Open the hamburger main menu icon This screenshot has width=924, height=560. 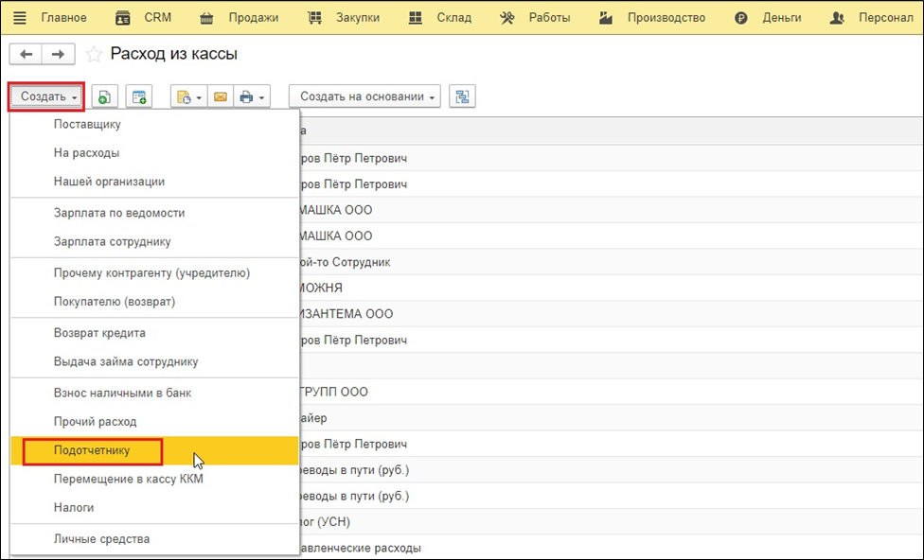tap(19, 18)
